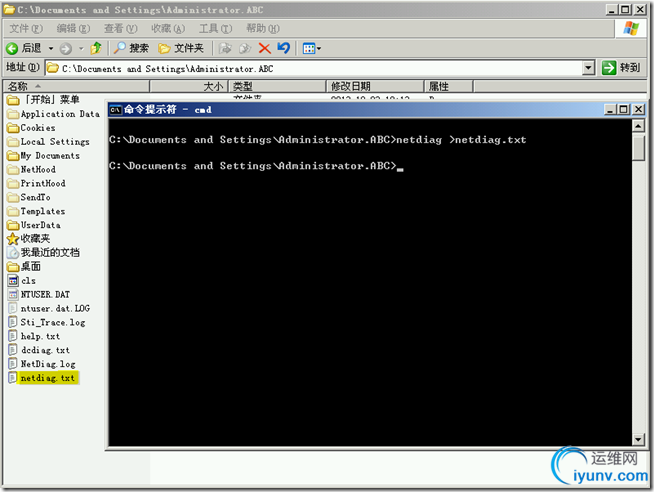Open the Views dropdown icon

point(312,48)
